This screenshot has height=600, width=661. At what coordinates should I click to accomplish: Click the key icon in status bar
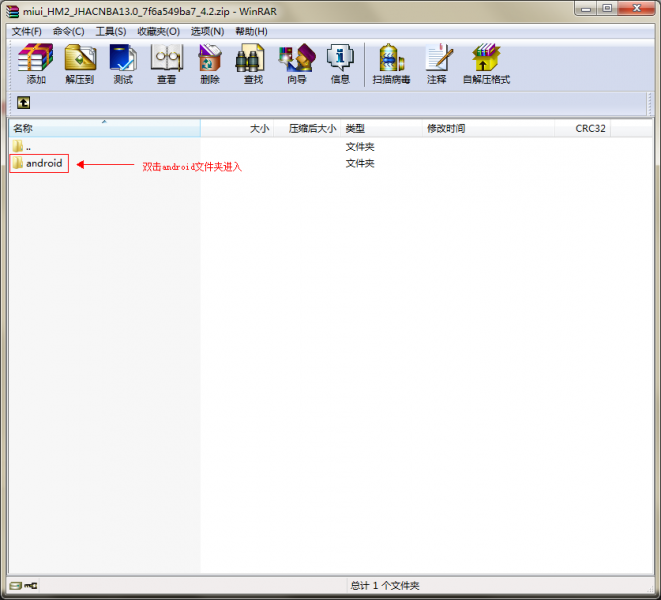31,586
